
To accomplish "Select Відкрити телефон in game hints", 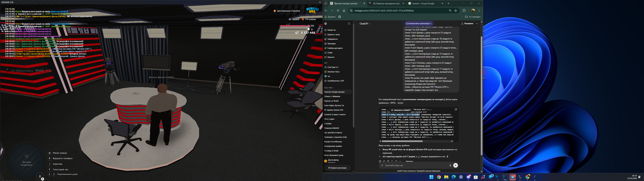I will 59,158.
